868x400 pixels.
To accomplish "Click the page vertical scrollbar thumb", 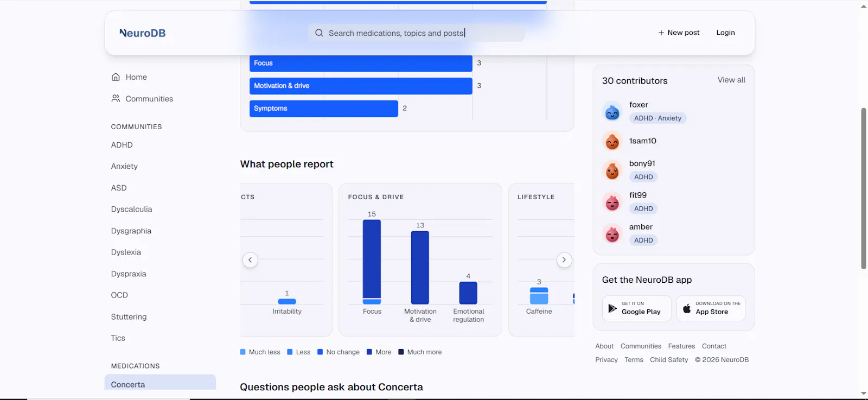I will 864,188.
